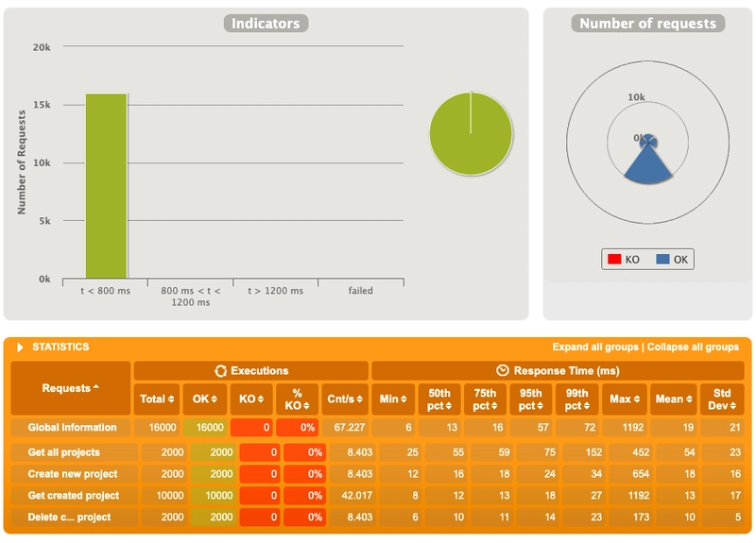
Task: Select the Global Information row
Action: [72, 428]
